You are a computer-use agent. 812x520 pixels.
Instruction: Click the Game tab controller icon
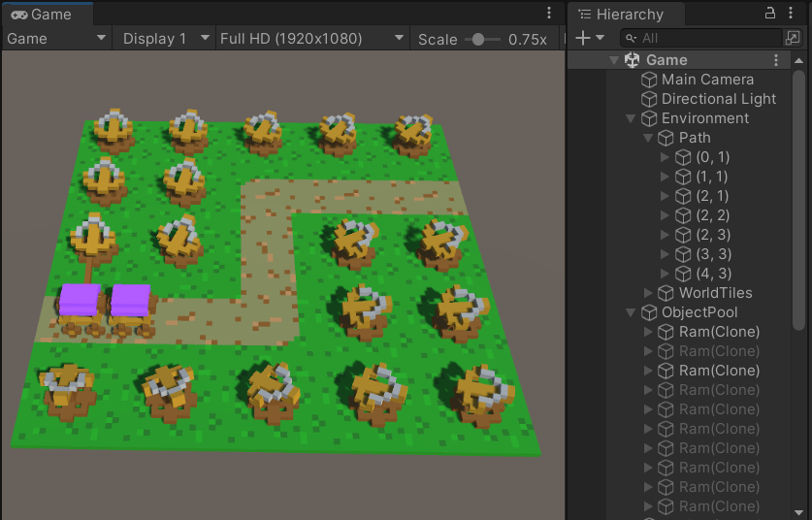click(19, 15)
